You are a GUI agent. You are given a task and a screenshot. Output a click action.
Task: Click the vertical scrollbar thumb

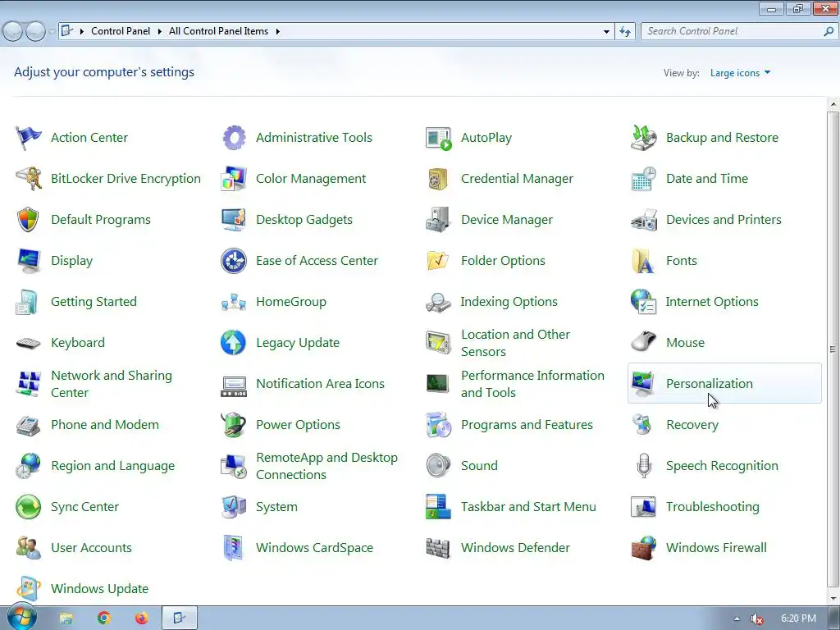[833, 349]
